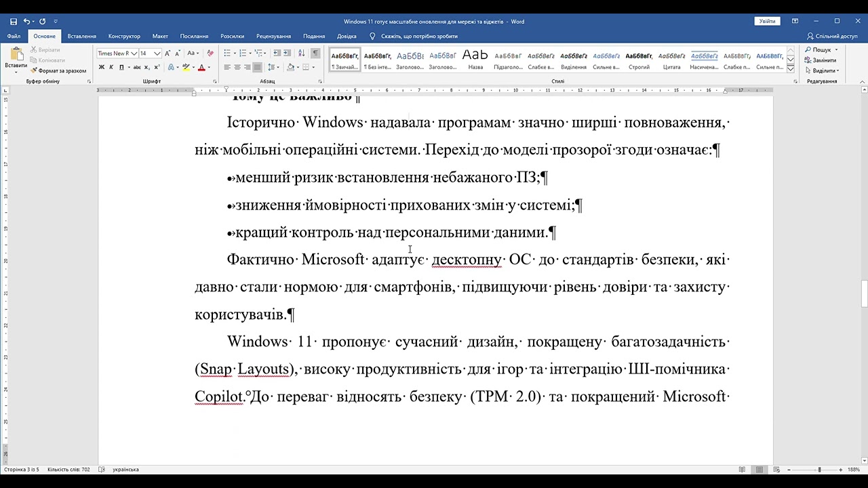Click the word count Кількість слів: 702

pos(68,470)
